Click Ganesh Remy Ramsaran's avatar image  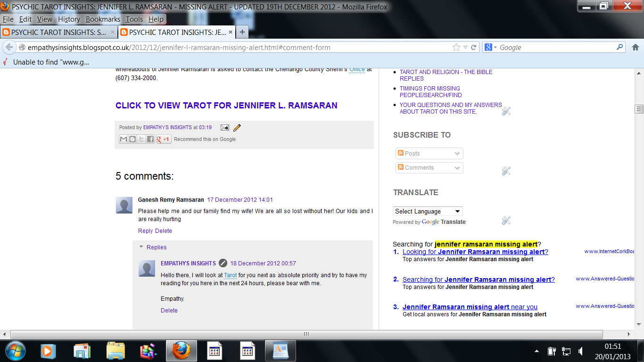[x=124, y=206]
